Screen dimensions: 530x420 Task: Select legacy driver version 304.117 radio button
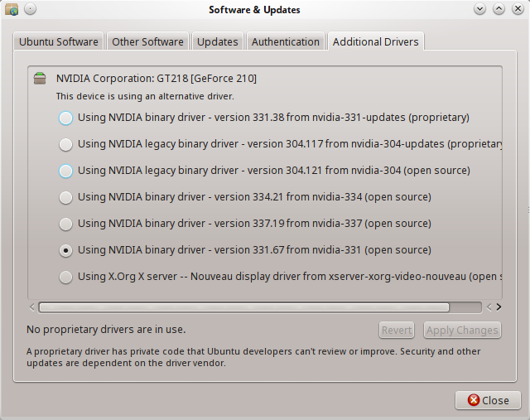point(65,144)
